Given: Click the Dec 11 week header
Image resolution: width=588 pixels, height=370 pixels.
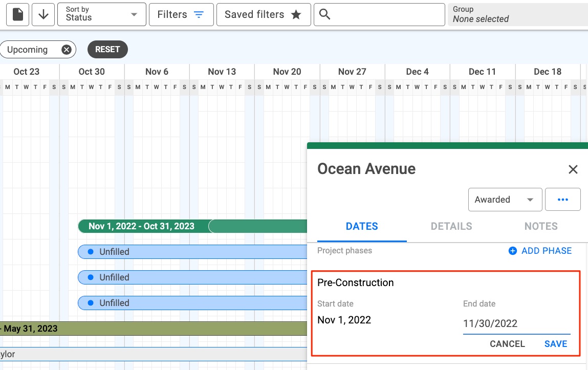Looking at the screenshot, I should (482, 72).
